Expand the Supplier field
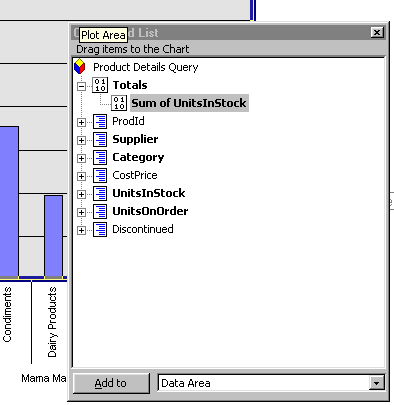This screenshot has height=405, width=394. [x=81, y=140]
